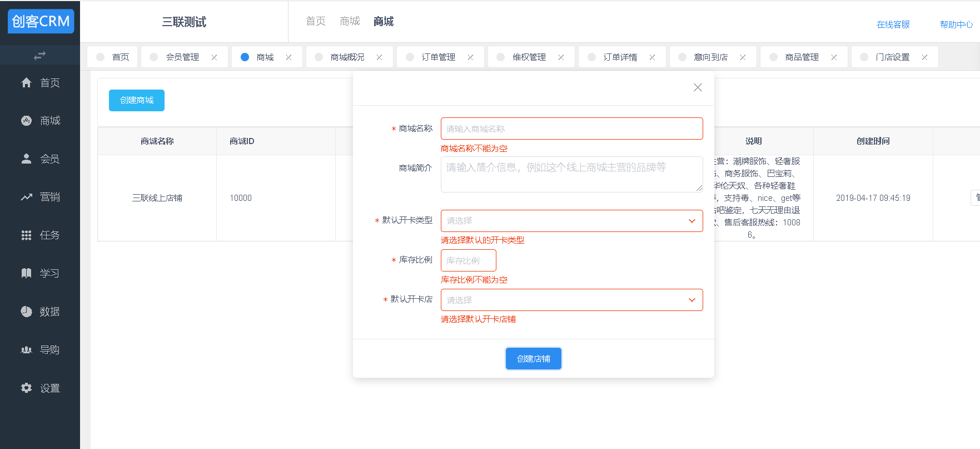Viewport: 980px width, 449px height.
Task: Switch to the 商城概况 tab
Action: [x=347, y=57]
